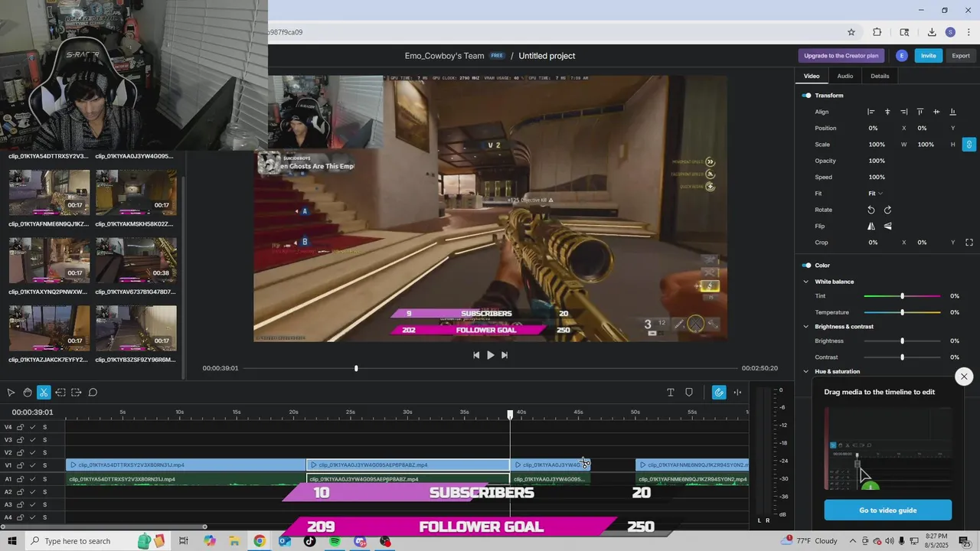This screenshot has height=551, width=980.
Task: Click Go to video guide button
Action: (x=888, y=510)
